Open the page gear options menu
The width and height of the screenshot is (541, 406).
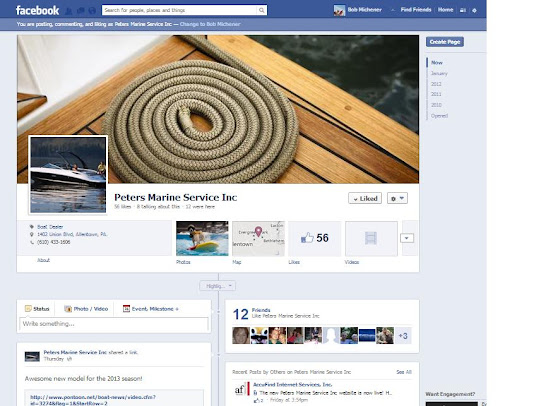pos(397,198)
